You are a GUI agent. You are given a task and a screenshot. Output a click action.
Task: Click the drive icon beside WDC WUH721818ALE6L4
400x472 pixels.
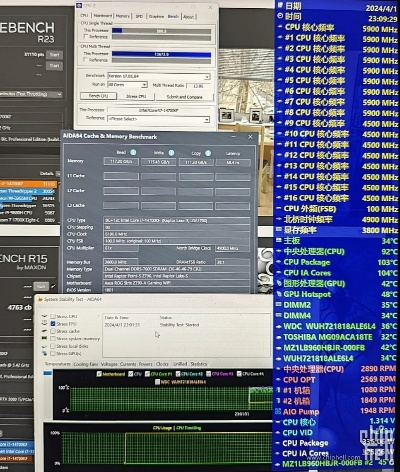[x=279, y=326]
